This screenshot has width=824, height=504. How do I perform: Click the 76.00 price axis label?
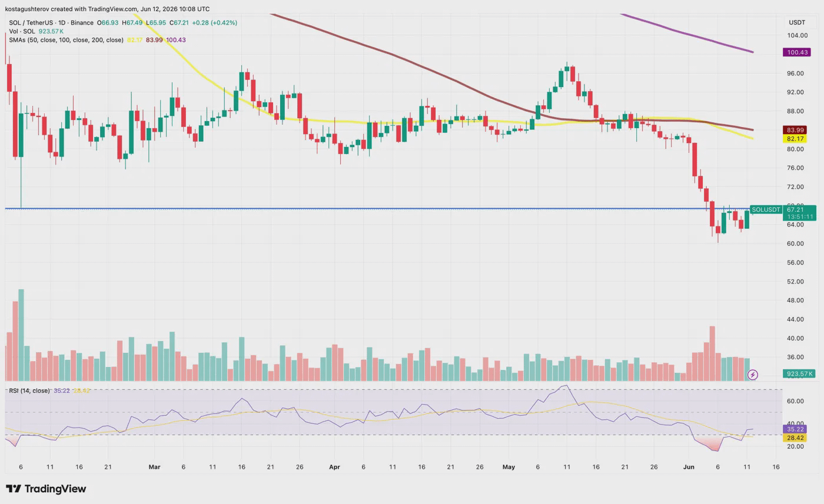pyautogui.click(x=795, y=168)
